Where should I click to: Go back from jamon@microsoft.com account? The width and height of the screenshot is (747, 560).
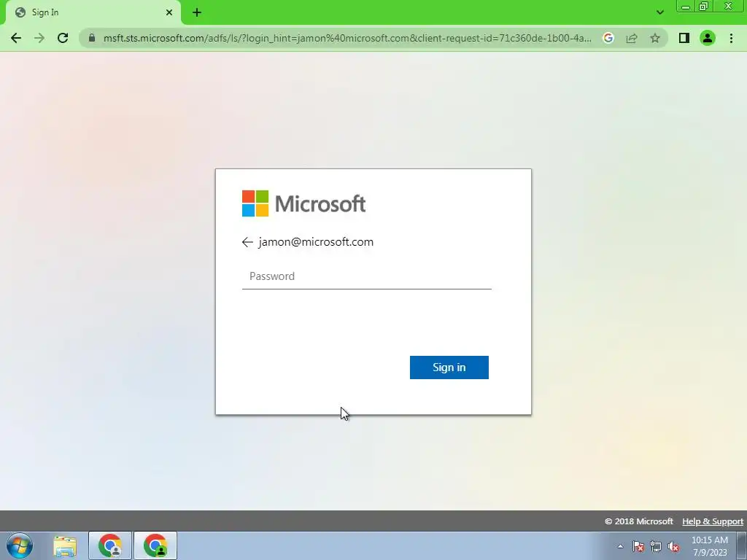(x=247, y=242)
